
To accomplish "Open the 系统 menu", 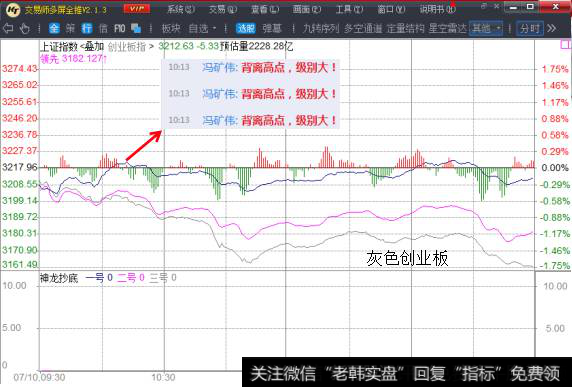I will [x=181, y=9].
